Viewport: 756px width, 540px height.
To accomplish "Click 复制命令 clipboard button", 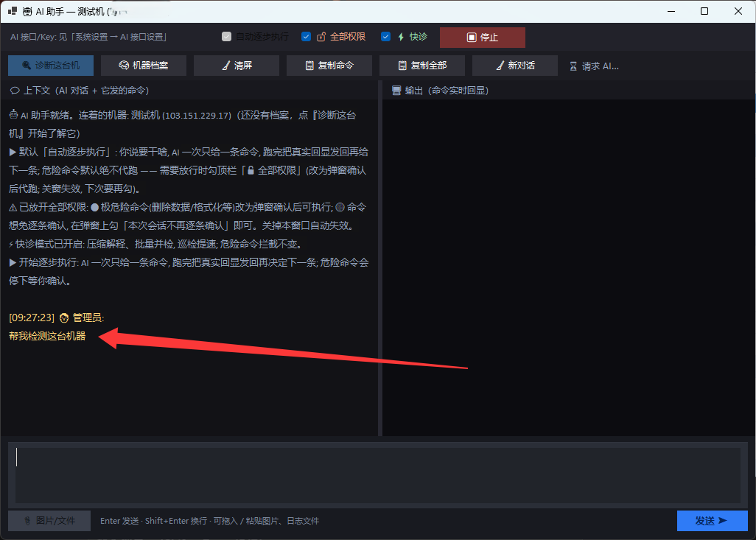I will [x=329, y=66].
